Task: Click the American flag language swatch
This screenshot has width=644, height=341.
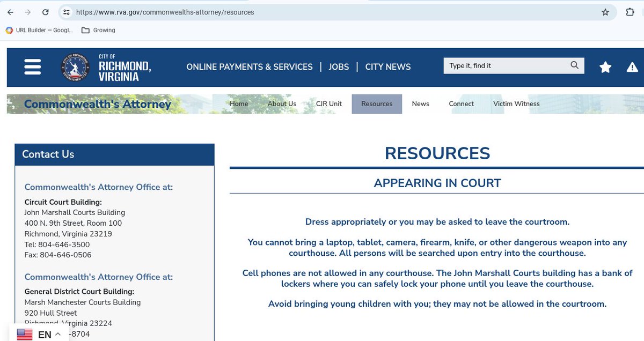Action: tap(24, 333)
